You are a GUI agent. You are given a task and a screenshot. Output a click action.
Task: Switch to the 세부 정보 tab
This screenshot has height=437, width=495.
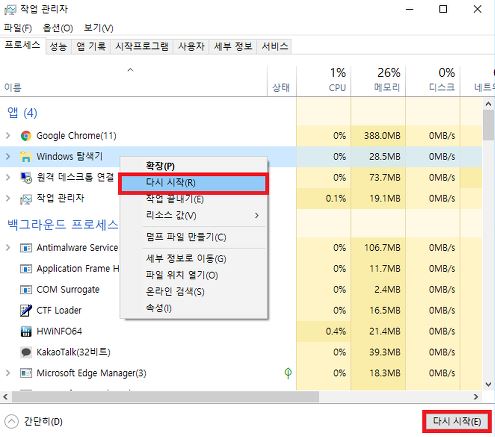point(233,46)
